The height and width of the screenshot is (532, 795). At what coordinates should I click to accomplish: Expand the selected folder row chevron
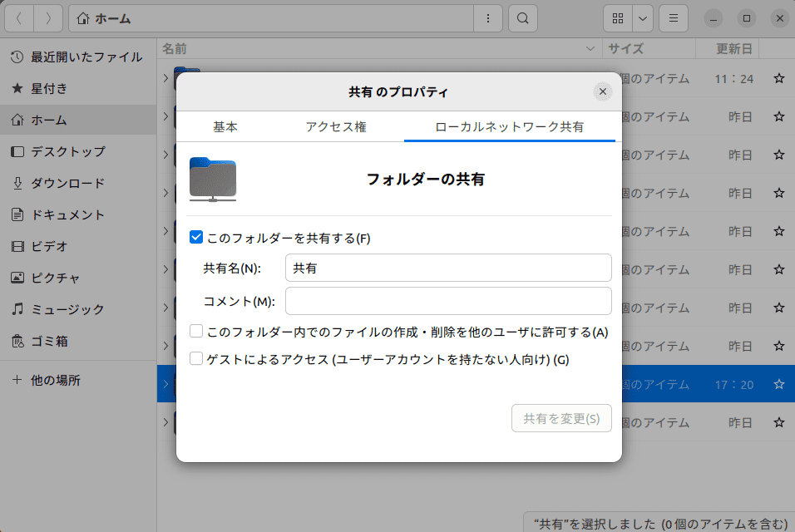(165, 384)
